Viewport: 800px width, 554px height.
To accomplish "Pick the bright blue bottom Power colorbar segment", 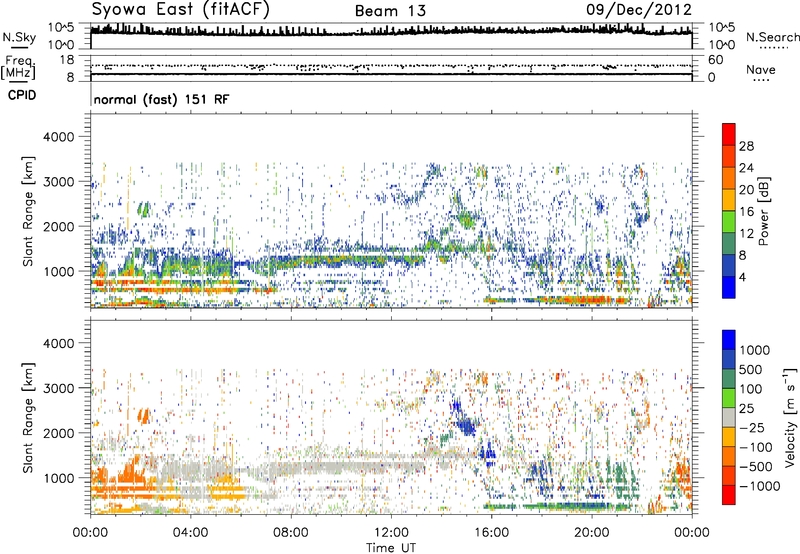I will [729, 288].
